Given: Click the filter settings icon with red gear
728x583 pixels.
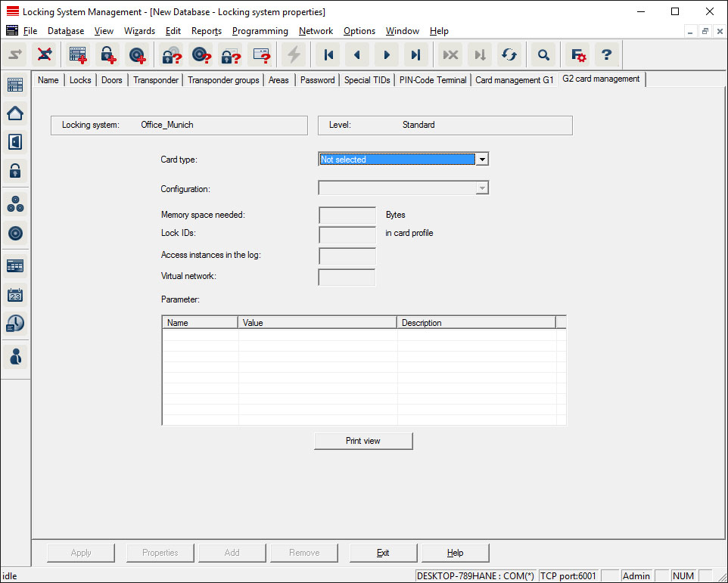Looking at the screenshot, I should tap(578, 54).
